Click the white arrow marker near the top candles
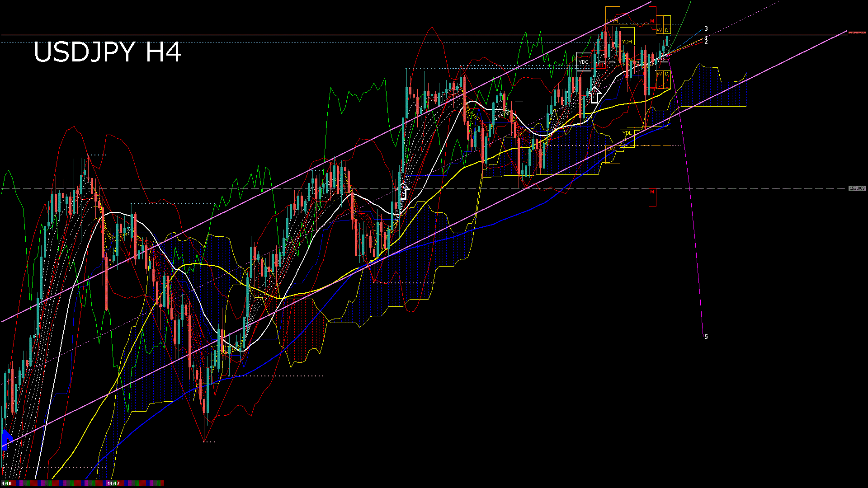 594,96
